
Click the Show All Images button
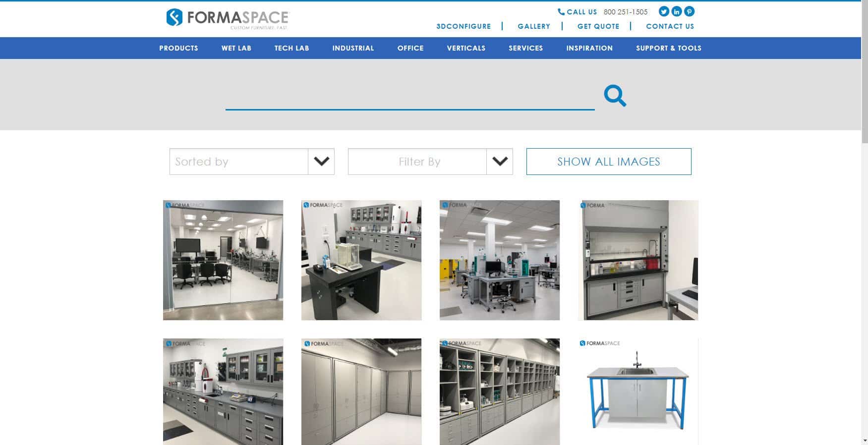click(609, 162)
